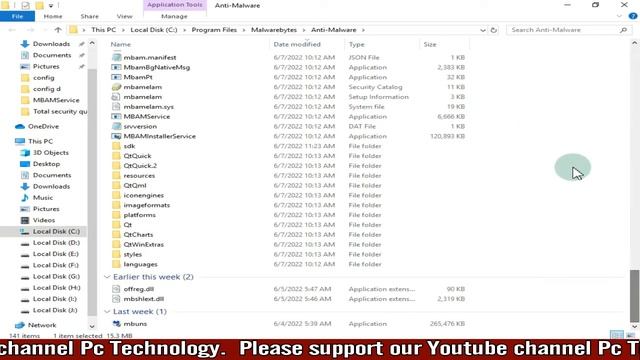
Task: Click the styles folder name
Action: click(133, 254)
